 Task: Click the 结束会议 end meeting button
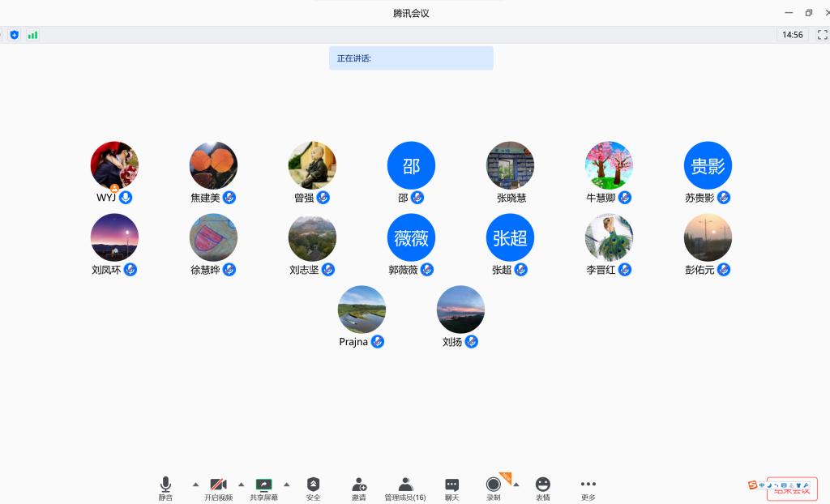[791, 489]
